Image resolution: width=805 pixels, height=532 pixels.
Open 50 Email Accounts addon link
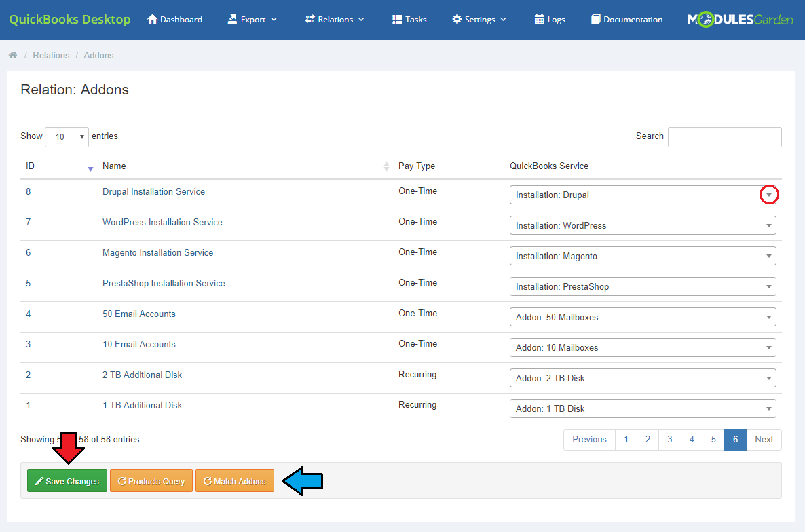click(x=139, y=313)
